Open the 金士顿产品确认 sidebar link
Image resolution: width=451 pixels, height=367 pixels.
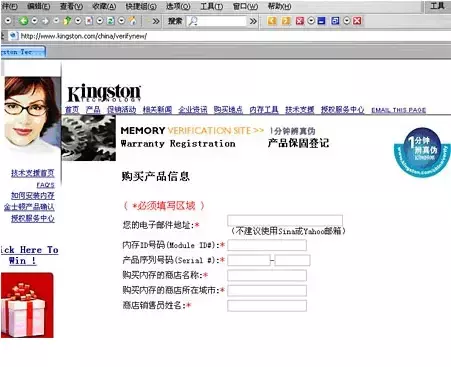click(x=29, y=207)
